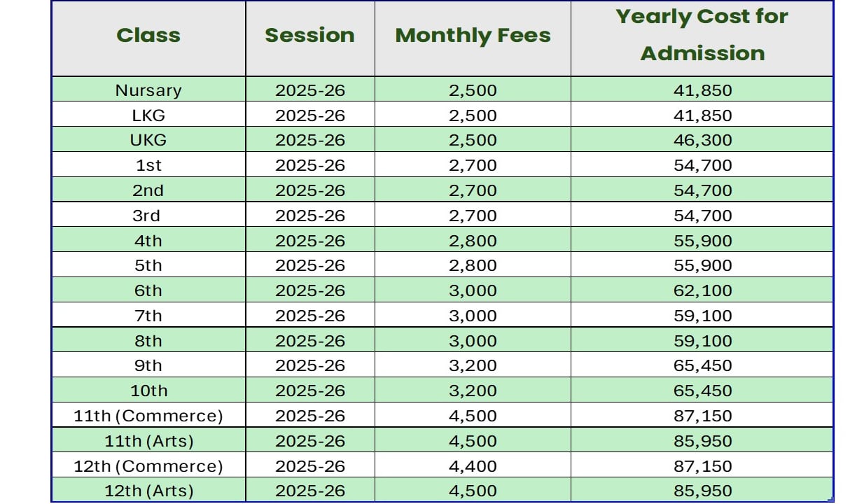857x504 pixels.
Task: Select monthly fee of 3rd class
Action: tap(473, 216)
